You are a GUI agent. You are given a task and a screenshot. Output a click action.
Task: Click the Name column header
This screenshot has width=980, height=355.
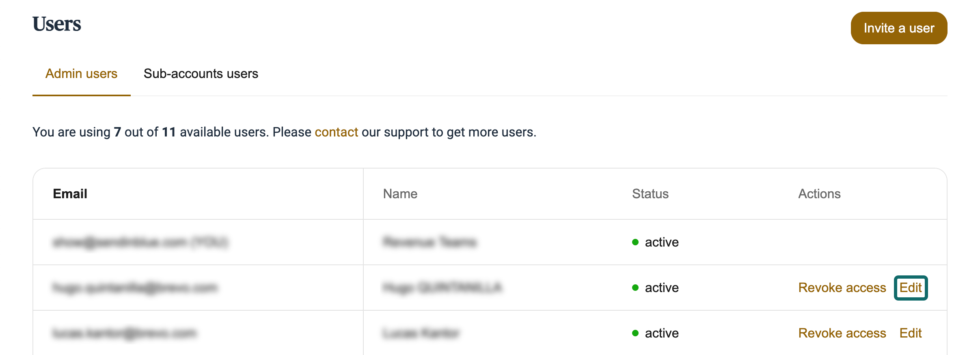[x=400, y=194]
